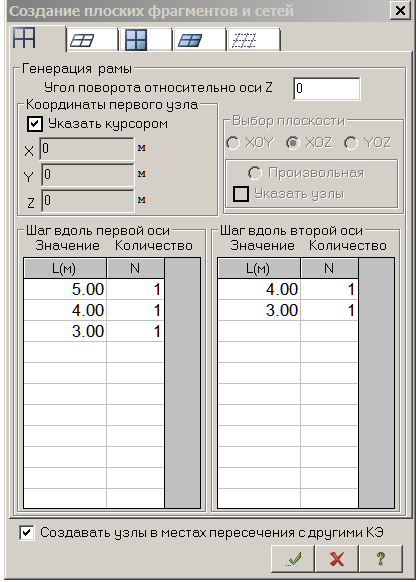
Task: Toggle the 'Указать курсором' checkbox
Action: pyautogui.click(x=35, y=124)
